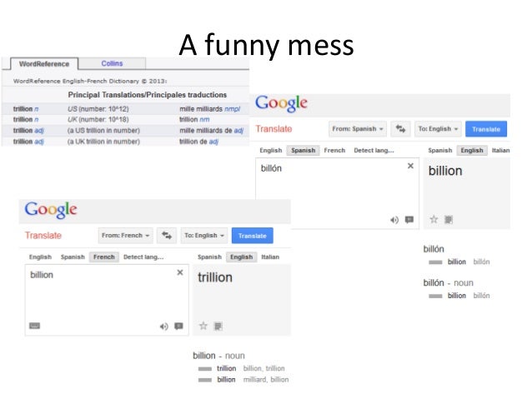Open the From: Spanish language dropdown

pyautogui.click(x=358, y=129)
